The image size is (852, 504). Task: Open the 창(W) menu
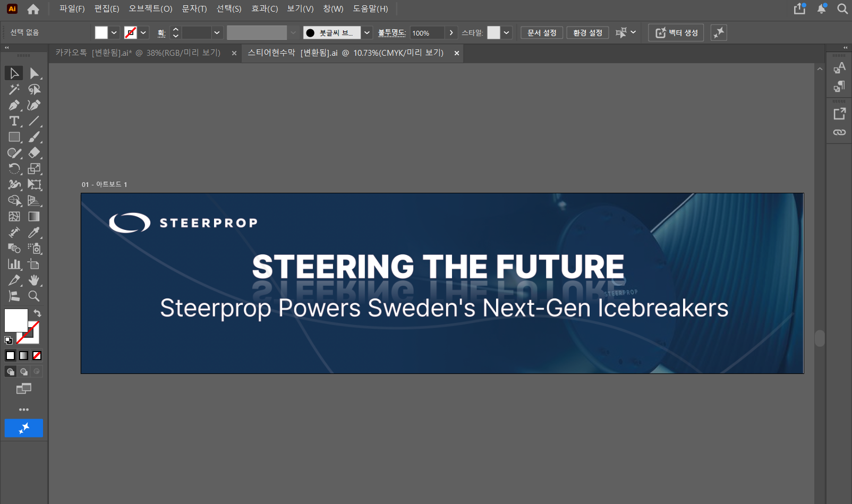tap(333, 9)
